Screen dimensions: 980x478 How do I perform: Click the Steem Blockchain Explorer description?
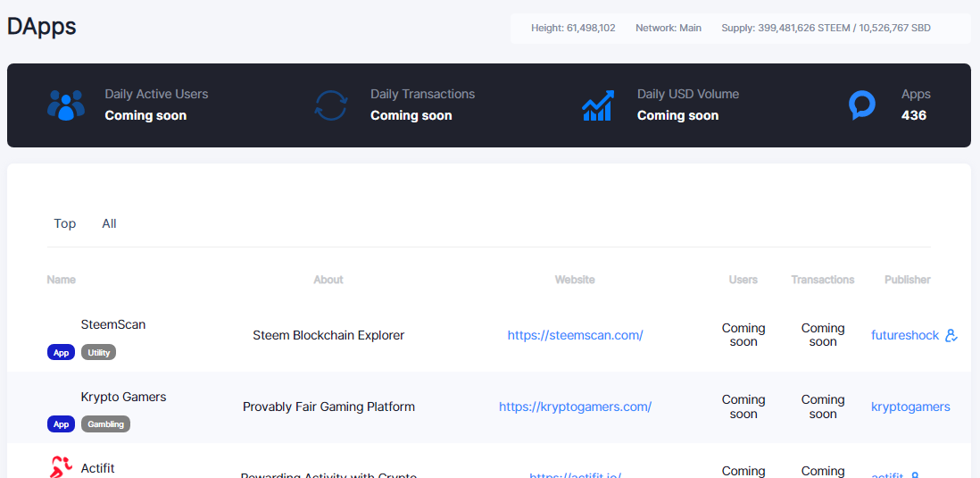328,335
